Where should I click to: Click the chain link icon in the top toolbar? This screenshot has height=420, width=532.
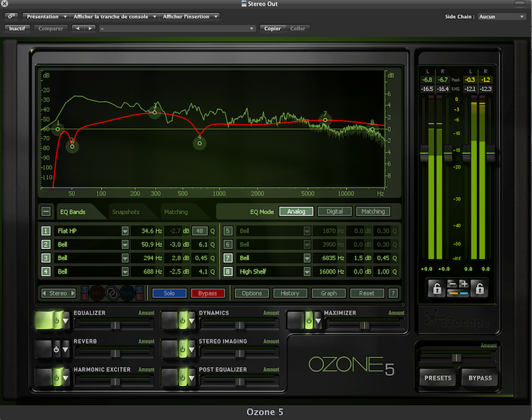pyautogui.click(x=11, y=16)
